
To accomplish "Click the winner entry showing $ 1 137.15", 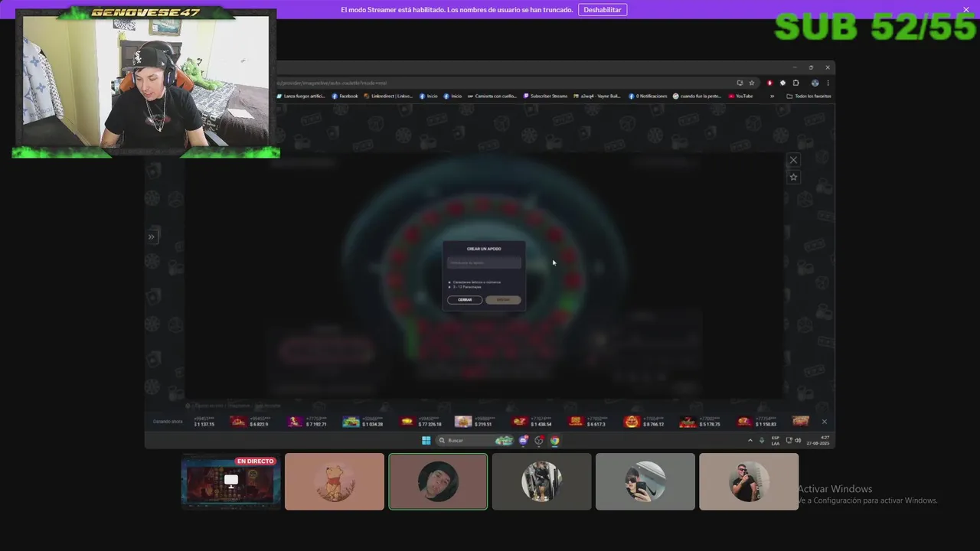I will (204, 422).
